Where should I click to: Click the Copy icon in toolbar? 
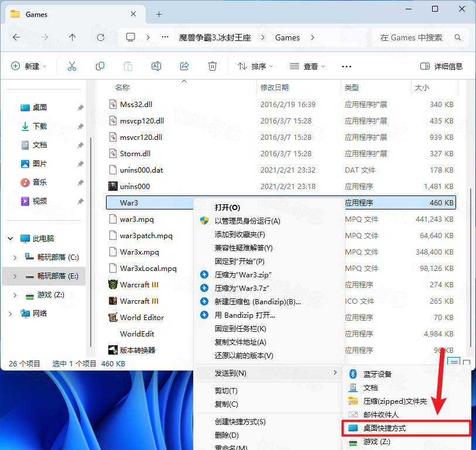click(100, 66)
